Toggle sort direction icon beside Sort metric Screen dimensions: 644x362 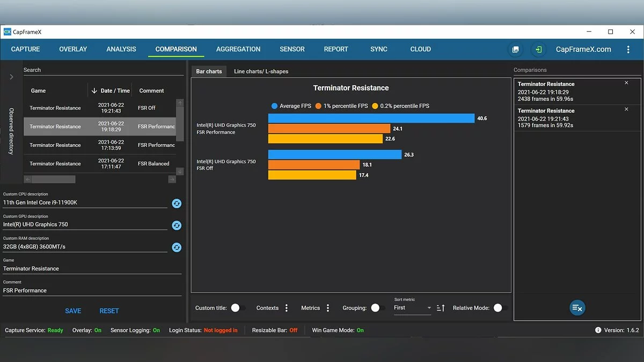pyautogui.click(x=441, y=308)
